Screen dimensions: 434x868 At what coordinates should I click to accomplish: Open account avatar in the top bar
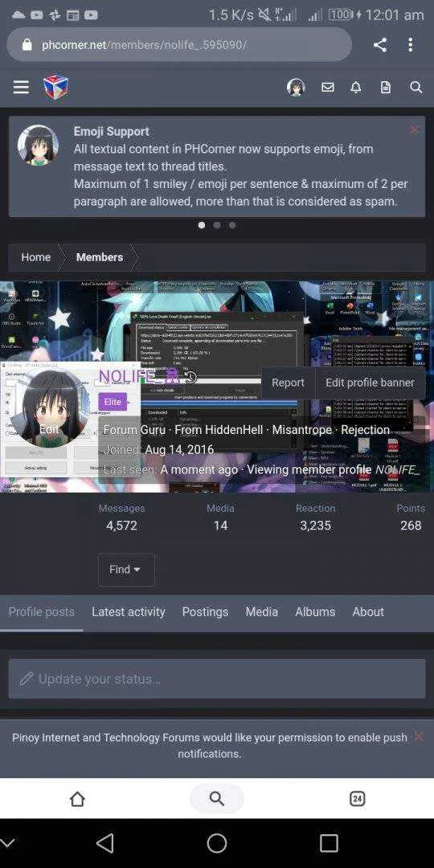[x=296, y=87]
